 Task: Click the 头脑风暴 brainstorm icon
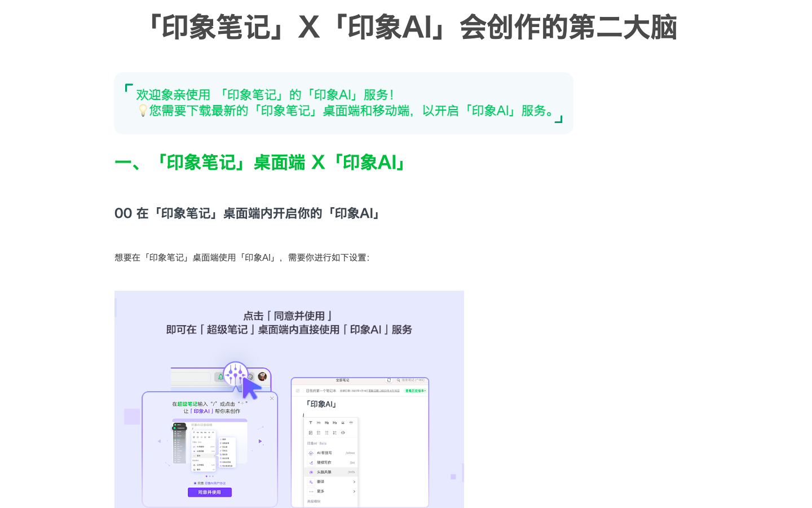coord(311,472)
